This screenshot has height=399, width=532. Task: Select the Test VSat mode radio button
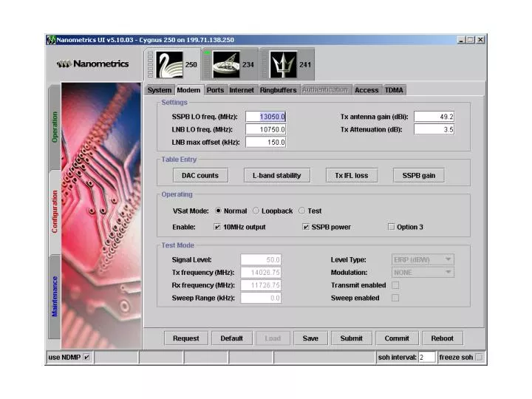(x=301, y=211)
